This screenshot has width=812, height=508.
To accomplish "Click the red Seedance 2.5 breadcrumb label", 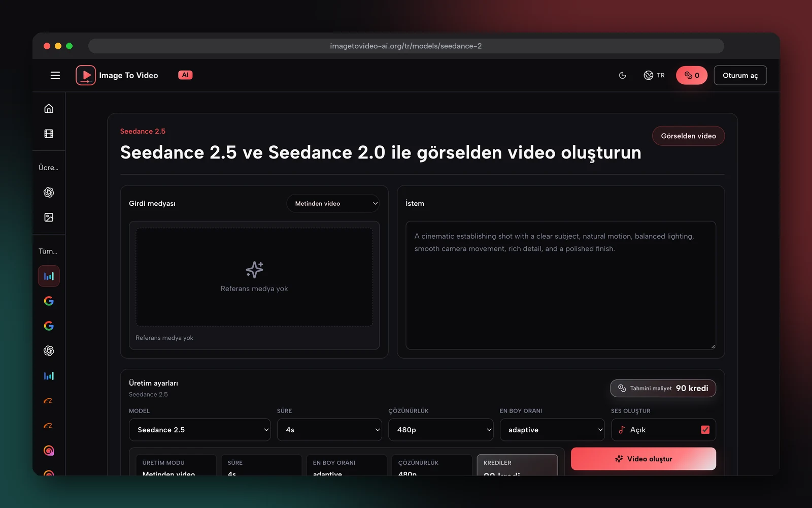I will [143, 131].
